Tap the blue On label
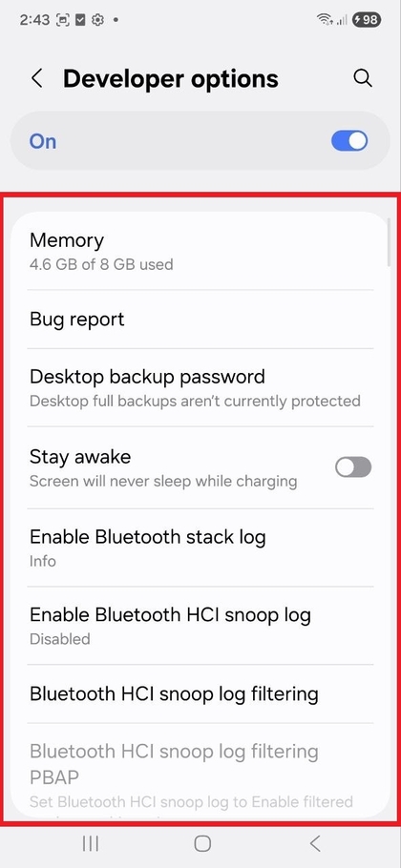This screenshot has height=868, width=401. pyautogui.click(x=43, y=141)
